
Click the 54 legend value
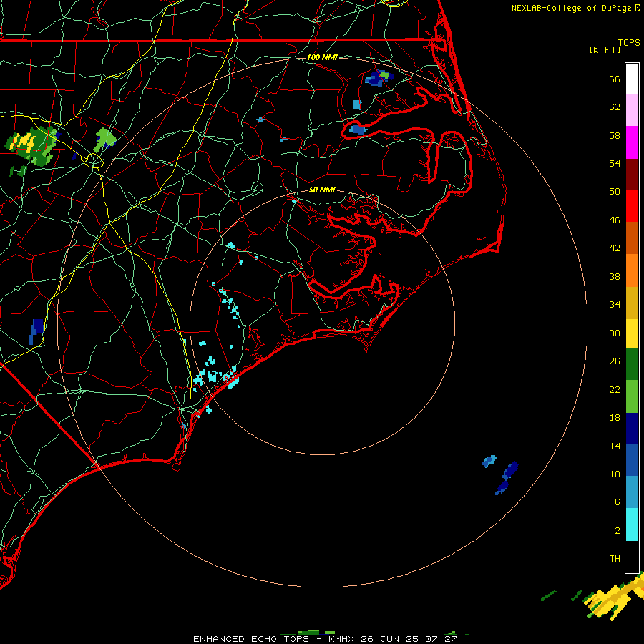pos(615,163)
